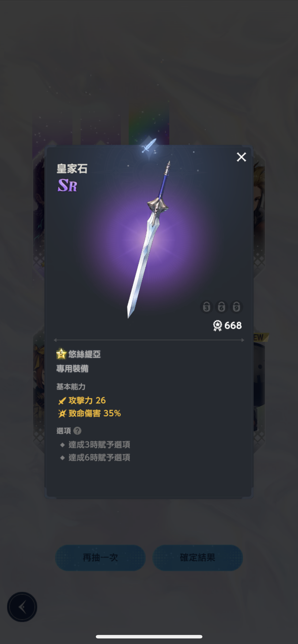298x644 pixels.
Task: Tap the 5-star badge beside 悠絲緹亞
Action: [x=61, y=354]
